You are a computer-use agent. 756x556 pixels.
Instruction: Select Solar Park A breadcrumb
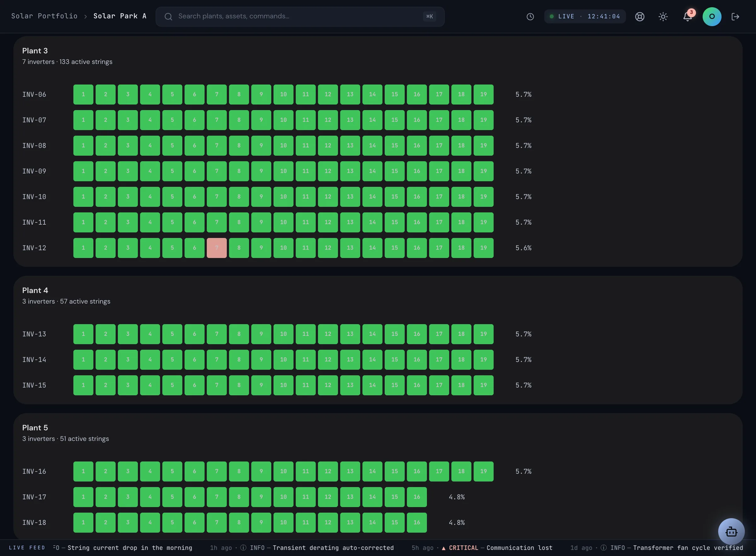pos(120,16)
